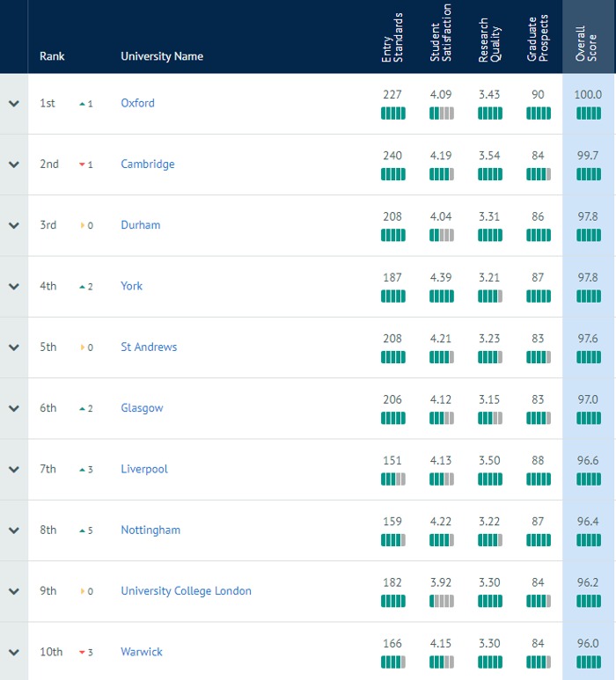Click Warwick's Overall Score bar indicator
This screenshot has height=680, width=616.
(x=589, y=662)
